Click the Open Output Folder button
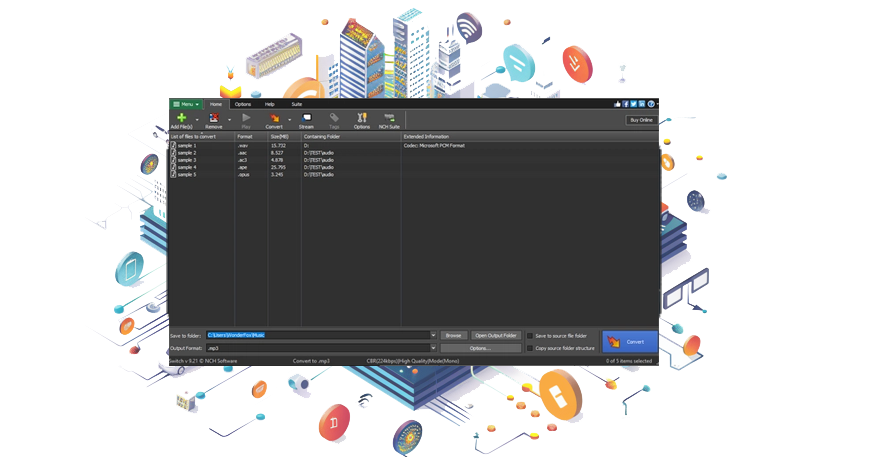The height and width of the screenshot is (457, 870). click(495, 336)
